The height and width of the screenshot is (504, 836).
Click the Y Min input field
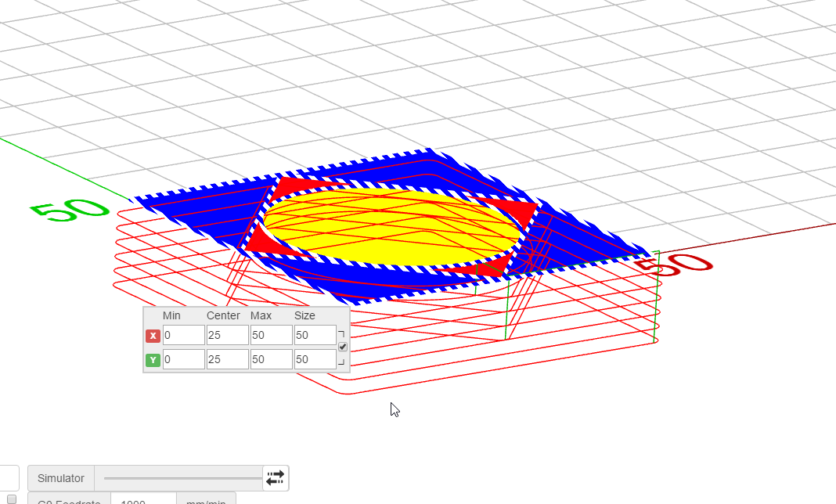tap(184, 359)
